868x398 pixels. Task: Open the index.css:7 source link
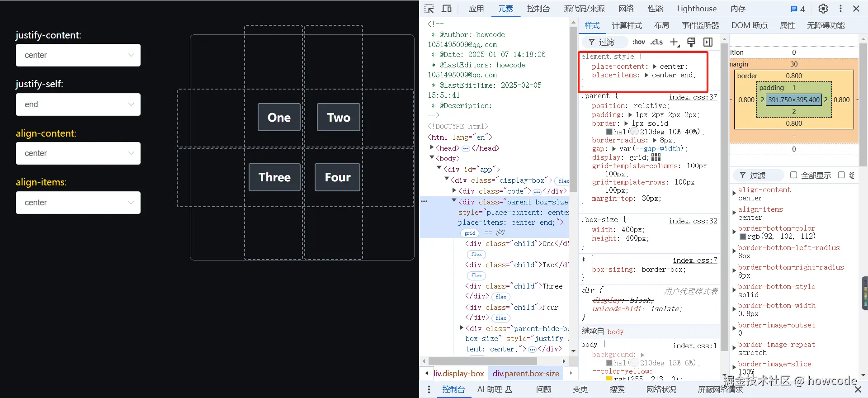tap(695, 260)
